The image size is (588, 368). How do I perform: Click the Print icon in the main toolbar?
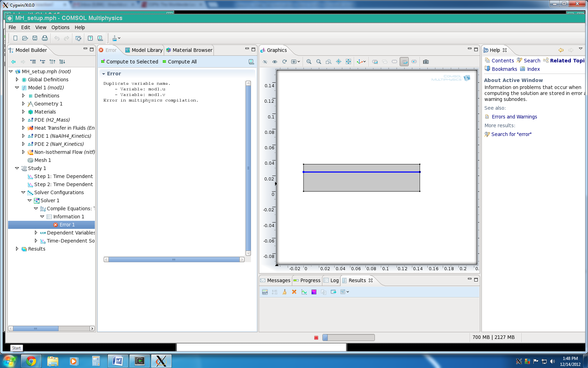point(45,38)
